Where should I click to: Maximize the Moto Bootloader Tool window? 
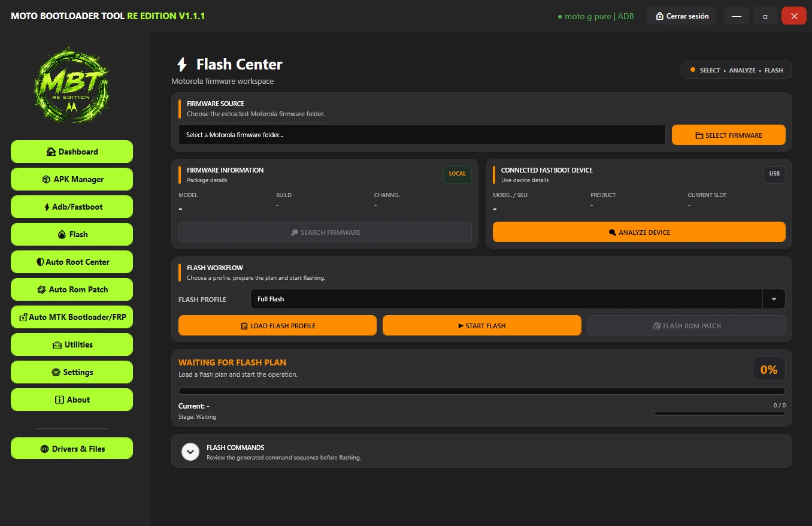point(765,16)
